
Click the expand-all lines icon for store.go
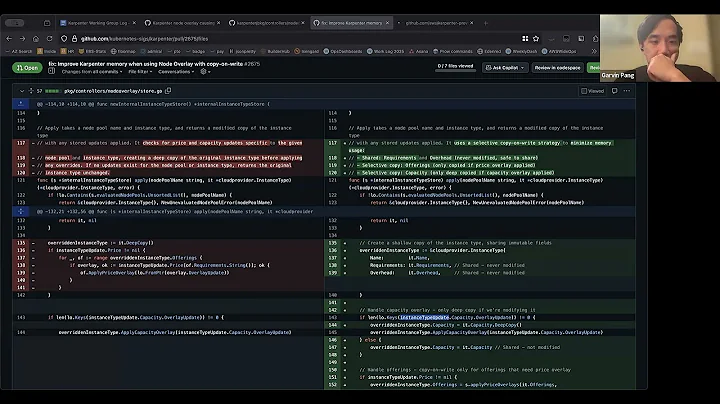click(x=31, y=91)
